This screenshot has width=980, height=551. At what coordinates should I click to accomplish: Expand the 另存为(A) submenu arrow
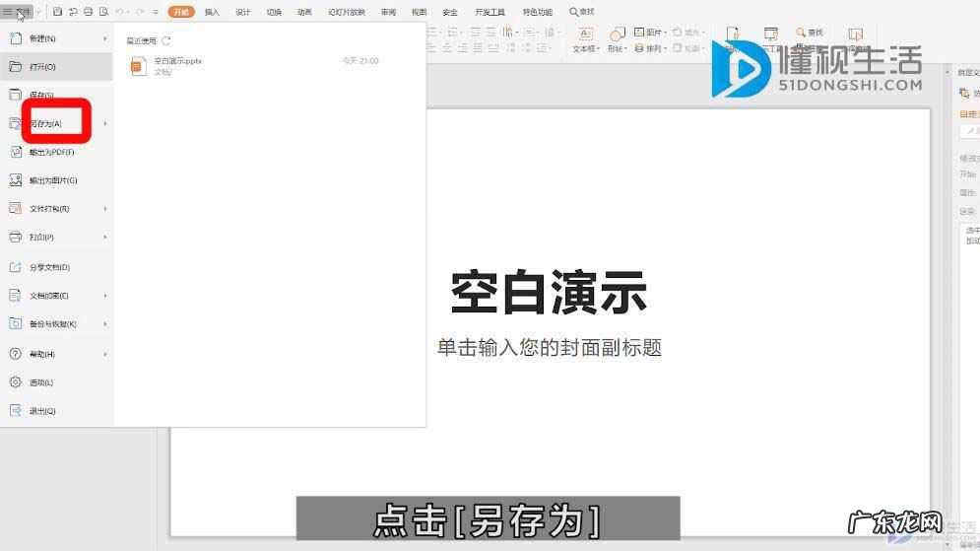(105, 124)
